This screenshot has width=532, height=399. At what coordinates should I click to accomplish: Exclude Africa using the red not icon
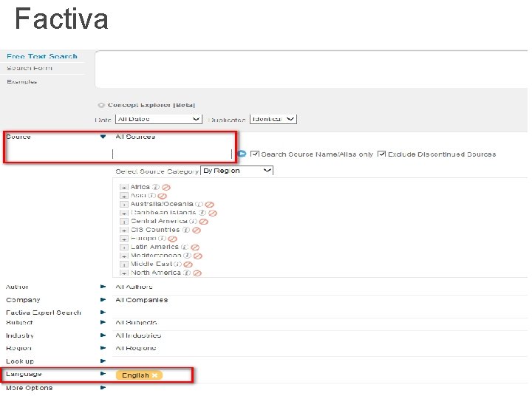pos(166,187)
